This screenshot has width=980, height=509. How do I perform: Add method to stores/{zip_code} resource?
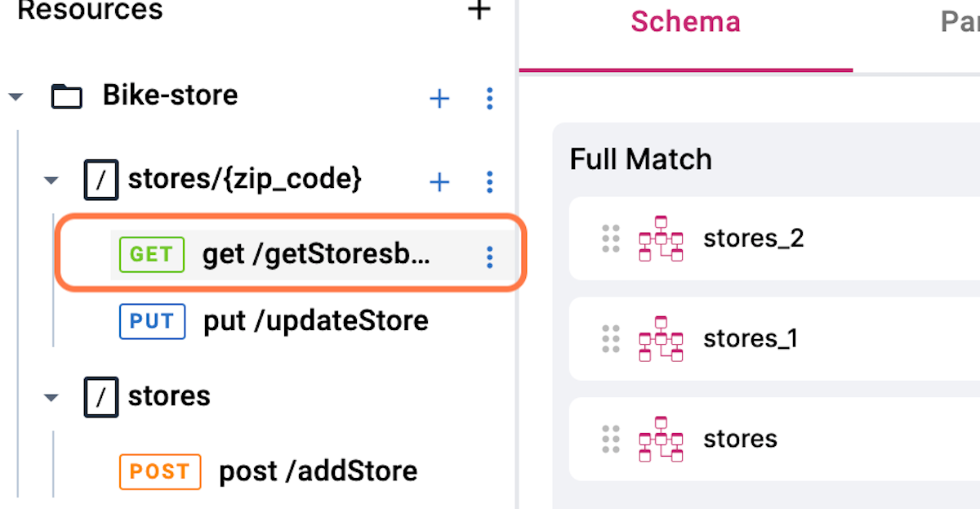(439, 181)
